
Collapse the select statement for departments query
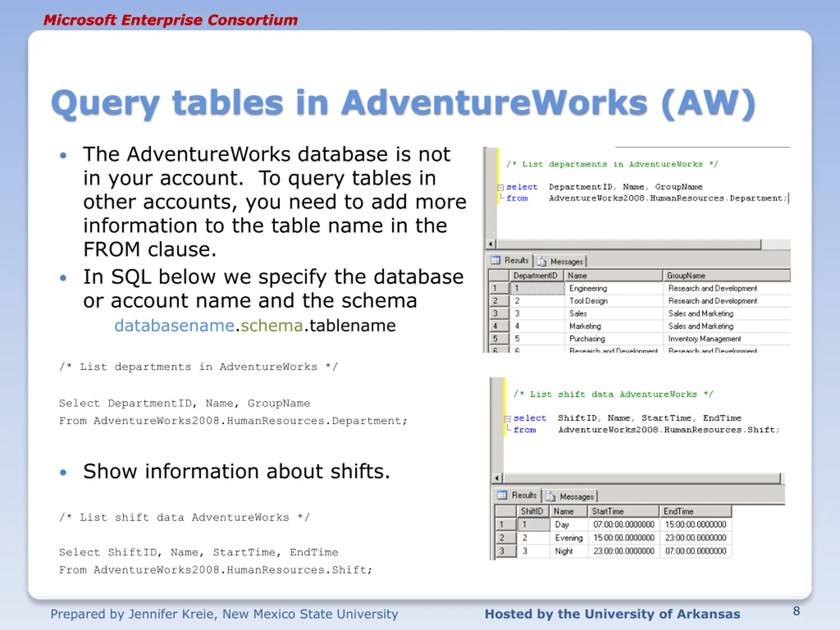point(500,187)
